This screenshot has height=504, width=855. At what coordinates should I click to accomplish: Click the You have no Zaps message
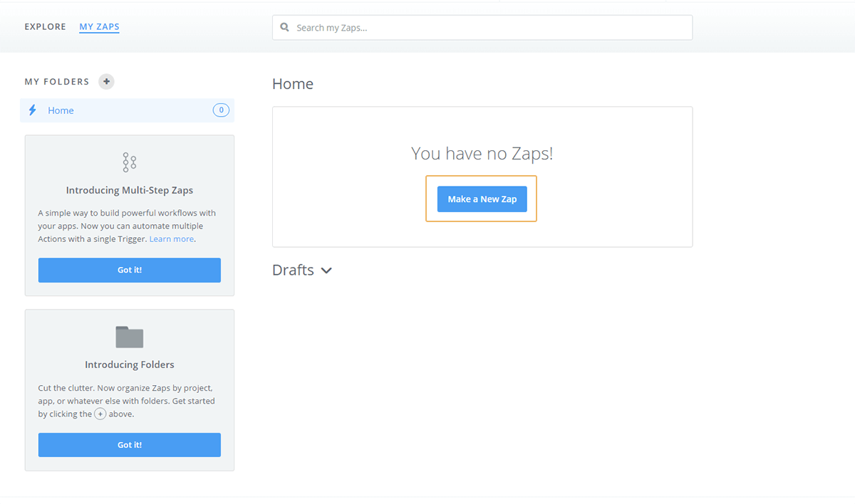[482, 154]
